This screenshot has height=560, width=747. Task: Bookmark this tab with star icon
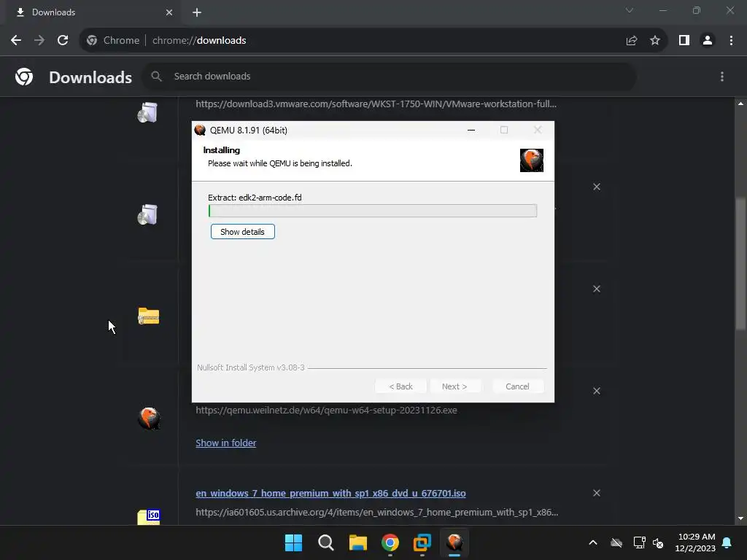point(655,41)
